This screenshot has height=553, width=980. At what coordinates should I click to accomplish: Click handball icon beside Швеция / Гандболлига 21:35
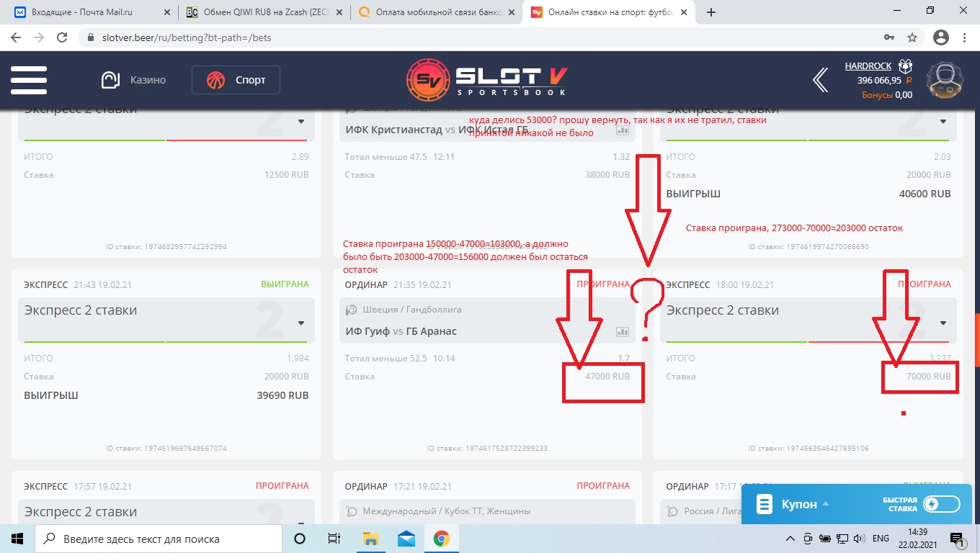[x=352, y=310]
